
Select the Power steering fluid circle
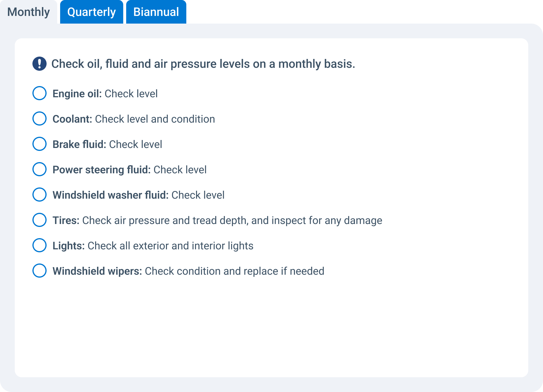39,169
